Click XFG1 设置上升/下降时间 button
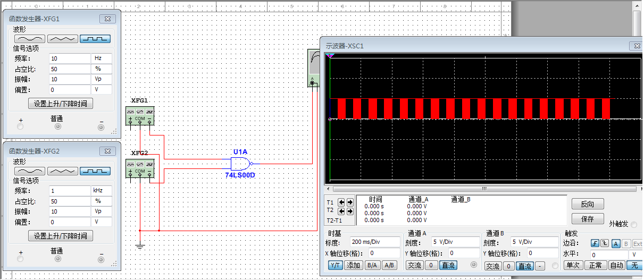This screenshot has width=644, height=280. point(60,104)
